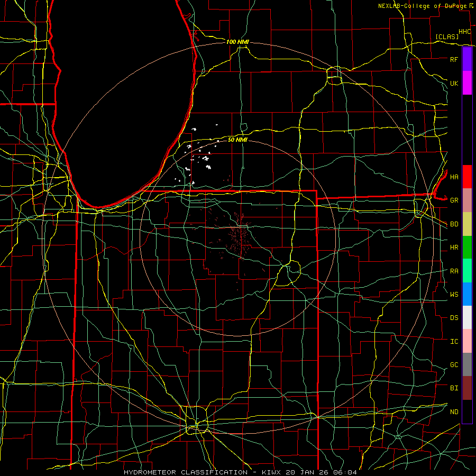Image resolution: width=476 pixels, height=476 pixels.
Task: Click the 06:04 timestamp
Action: (346, 472)
